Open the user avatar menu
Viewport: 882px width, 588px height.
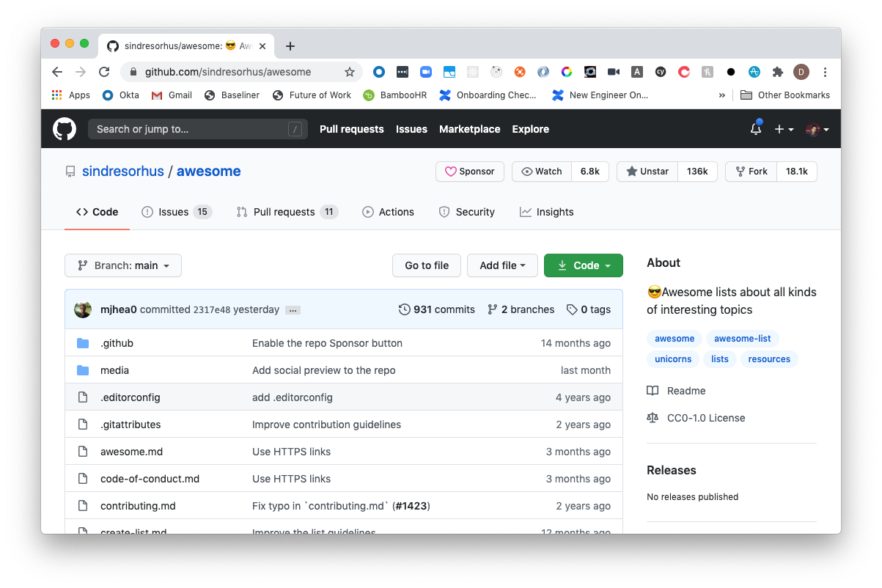[817, 129]
